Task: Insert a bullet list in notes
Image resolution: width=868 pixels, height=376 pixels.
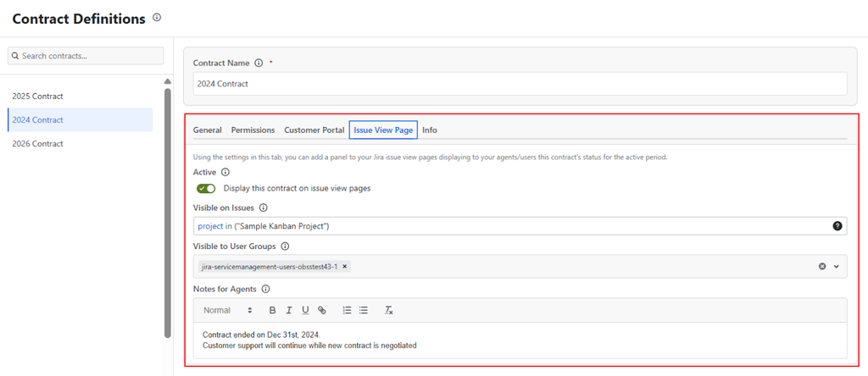Action: pos(364,311)
